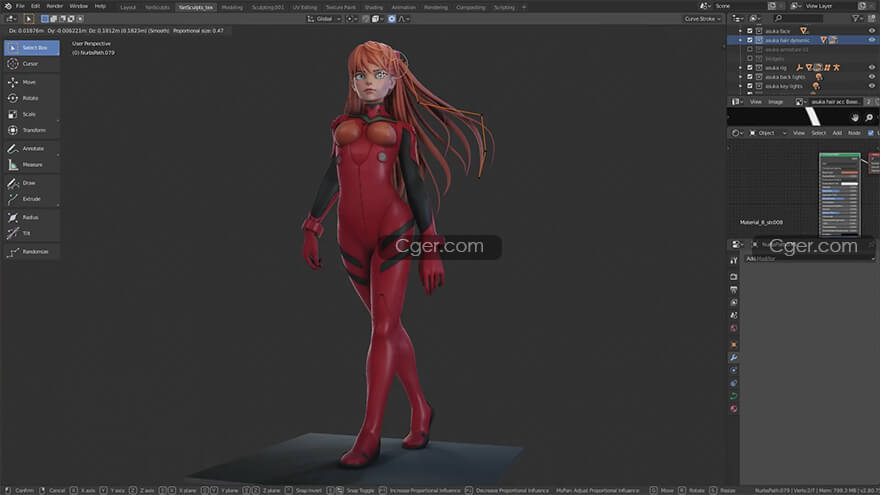Open shader editor Object type dropdown
Viewport: 880px width, 495px height.
(x=767, y=134)
